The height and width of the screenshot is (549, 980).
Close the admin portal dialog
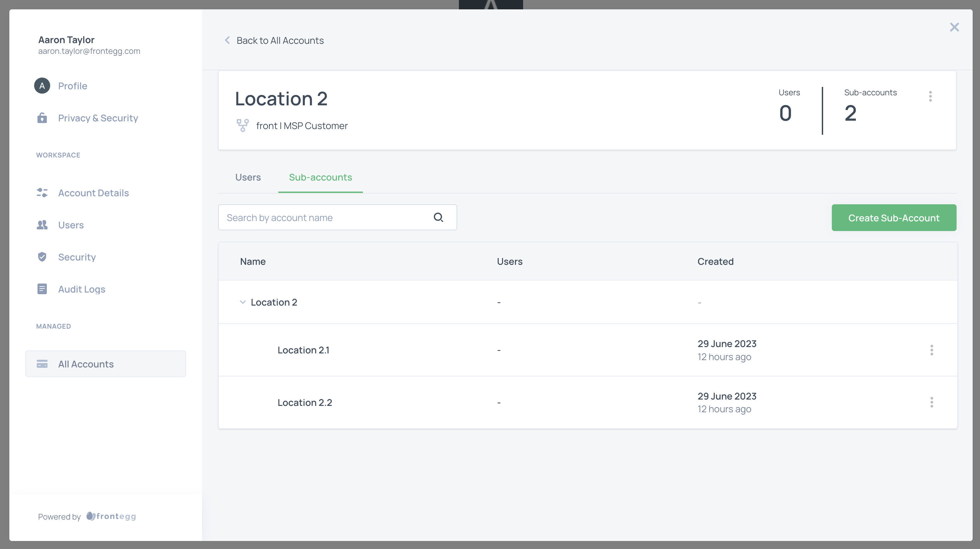tap(954, 27)
